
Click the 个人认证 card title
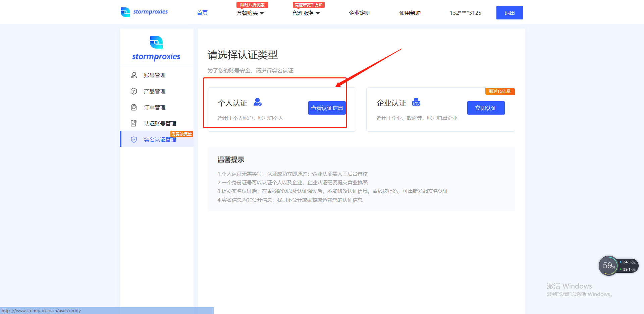click(x=232, y=103)
